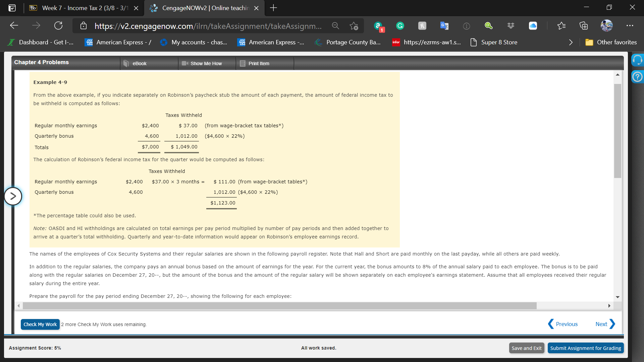Open the Dropbox extension icon
This screenshot has width=644, height=362.
pos(511,26)
